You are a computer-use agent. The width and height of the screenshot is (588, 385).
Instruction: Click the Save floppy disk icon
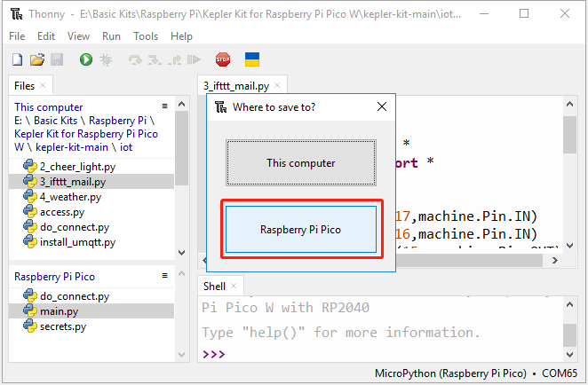point(57,59)
